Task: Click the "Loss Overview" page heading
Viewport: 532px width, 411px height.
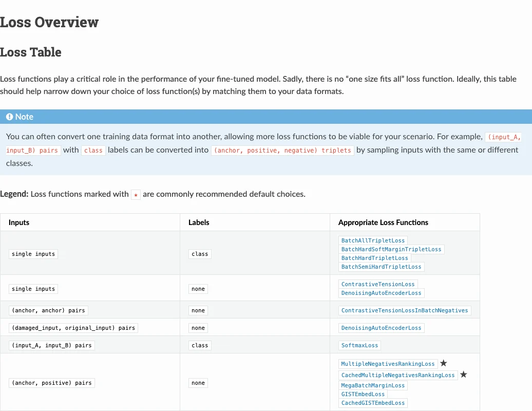Action: click(49, 23)
